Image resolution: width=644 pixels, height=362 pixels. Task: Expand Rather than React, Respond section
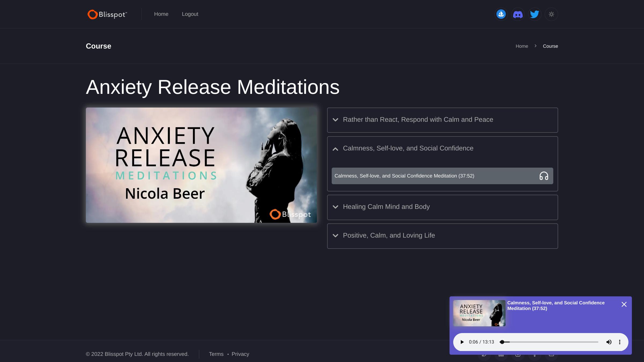pyautogui.click(x=442, y=120)
